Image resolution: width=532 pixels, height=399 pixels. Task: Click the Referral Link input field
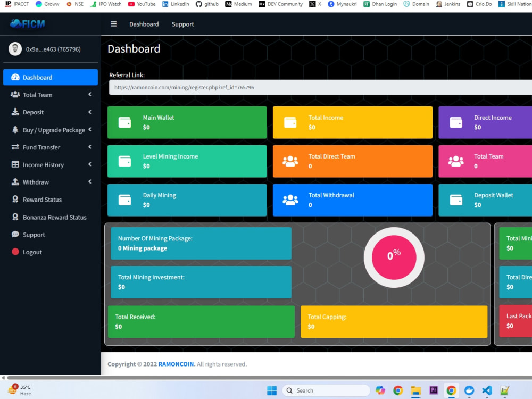320,87
